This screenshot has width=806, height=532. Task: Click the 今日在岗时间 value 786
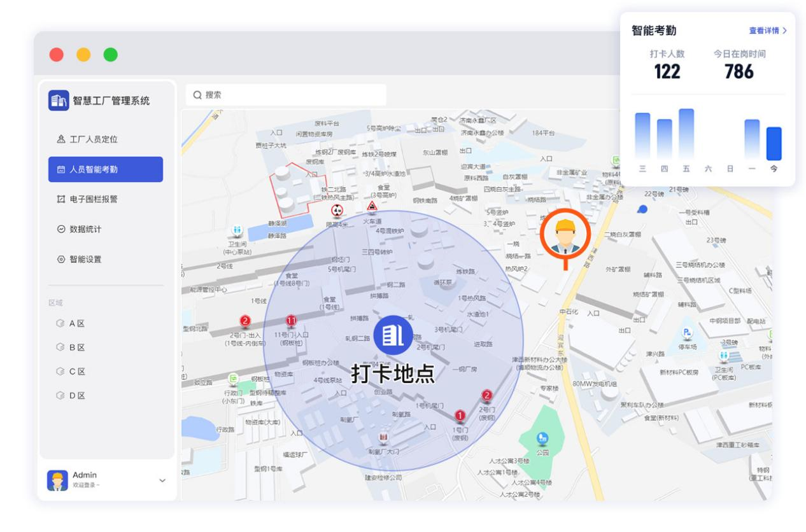point(739,72)
